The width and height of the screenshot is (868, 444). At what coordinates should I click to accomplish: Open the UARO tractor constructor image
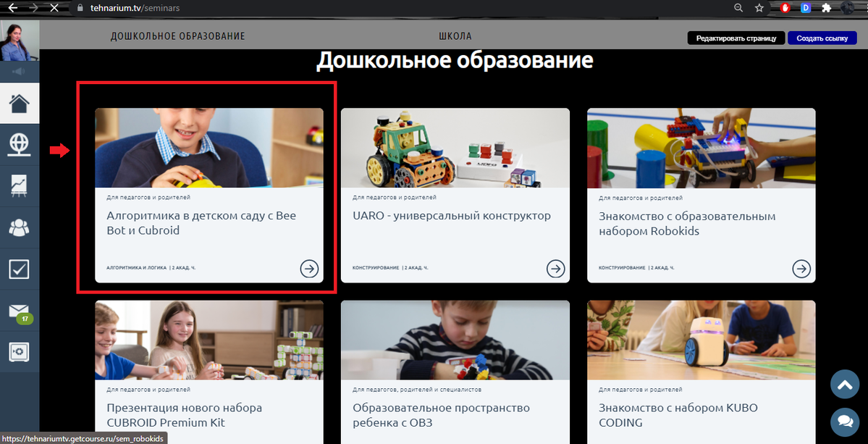pos(455,148)
